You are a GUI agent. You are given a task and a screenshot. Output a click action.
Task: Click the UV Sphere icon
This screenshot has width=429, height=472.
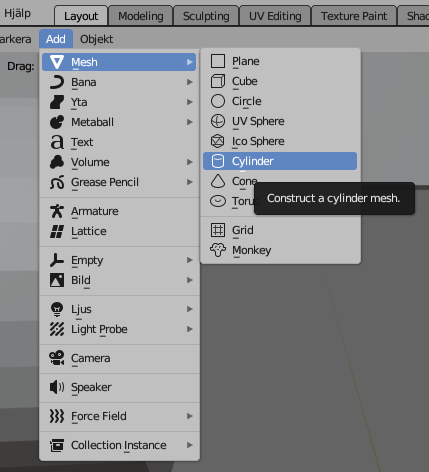pyautogui.click(x=218, y=121)
